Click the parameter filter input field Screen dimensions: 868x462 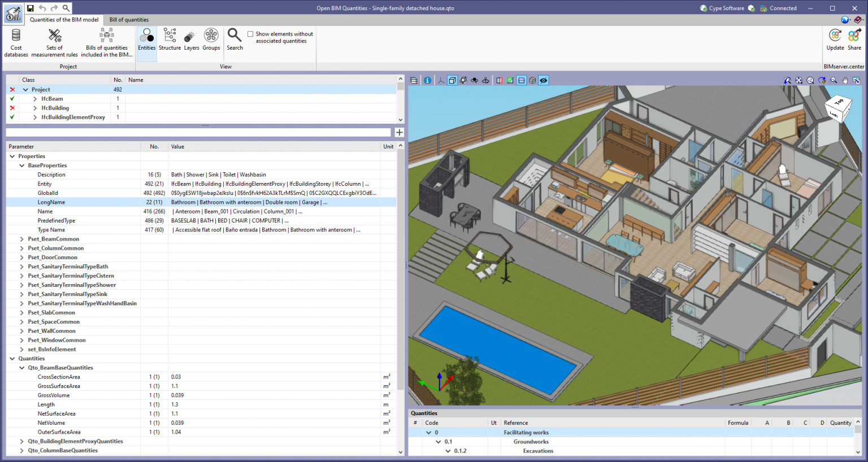tap(198, 132)
